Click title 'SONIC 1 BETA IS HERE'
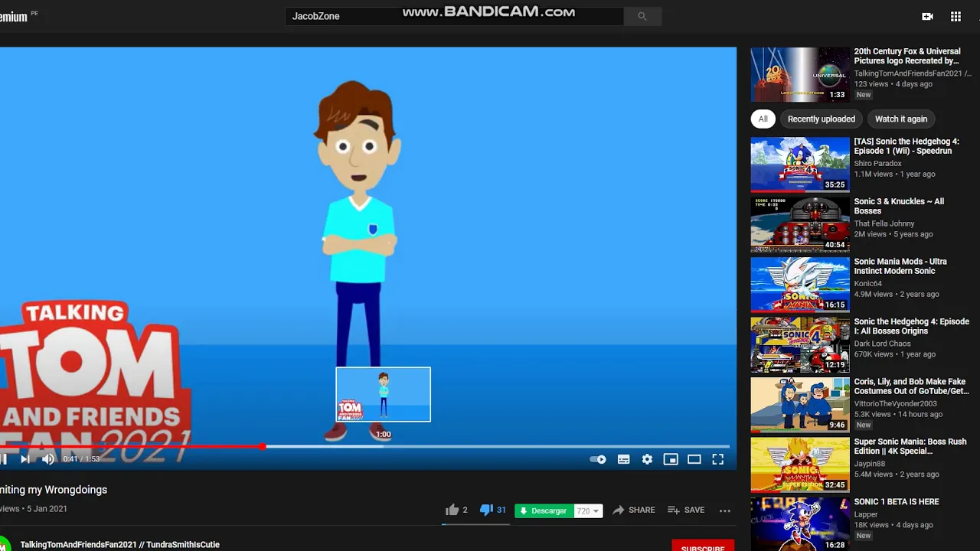Image resolution: width=980 pixels, height=551 pixels. click(x=897, y=502)
